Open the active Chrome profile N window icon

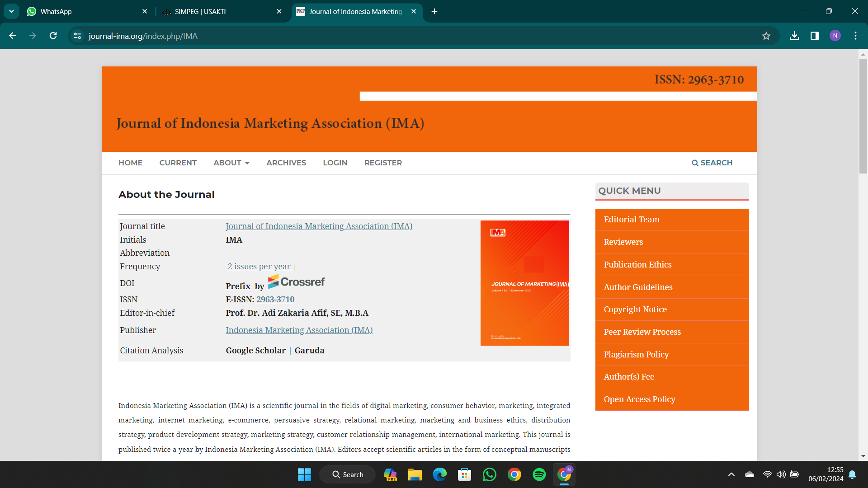tap(564, 474)
